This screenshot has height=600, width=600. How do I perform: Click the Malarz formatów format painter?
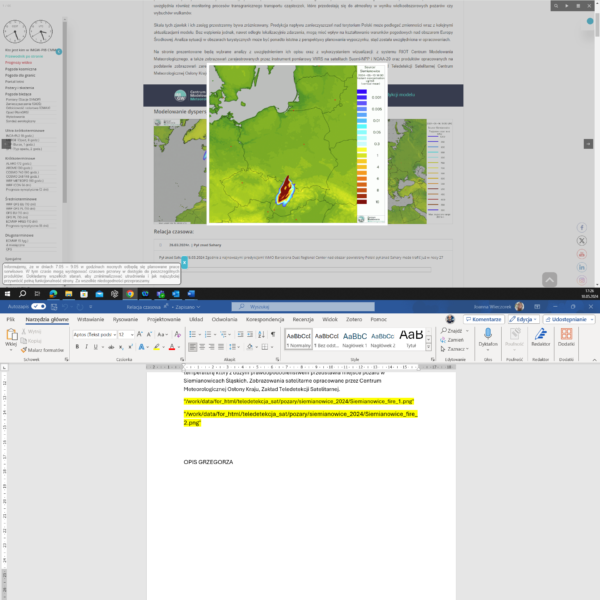[x=42, y=350]
